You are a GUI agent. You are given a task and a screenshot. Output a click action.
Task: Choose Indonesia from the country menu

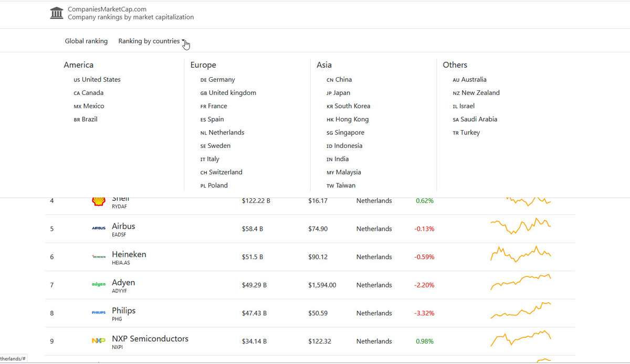click(x=344, y=146)
